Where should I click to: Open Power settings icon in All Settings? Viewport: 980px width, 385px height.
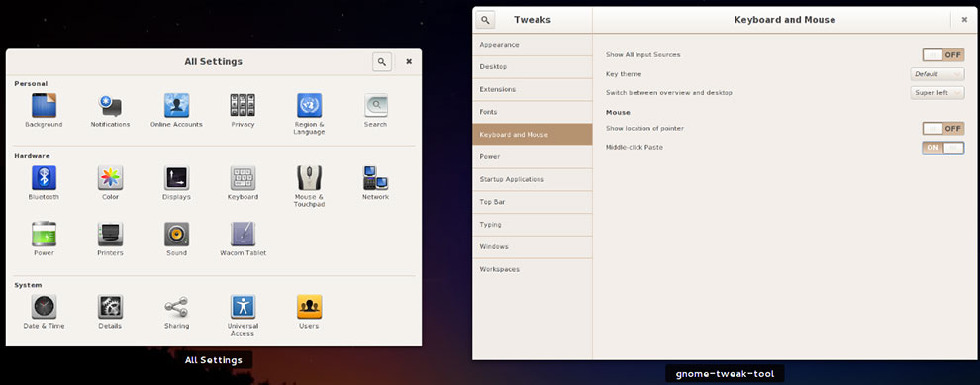click(x=44, y=235)
